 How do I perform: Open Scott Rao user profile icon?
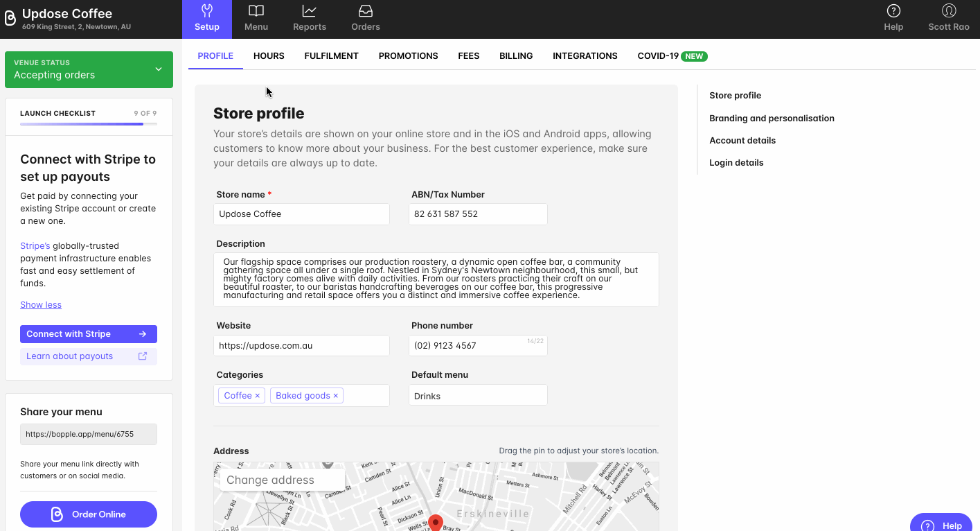949,11
